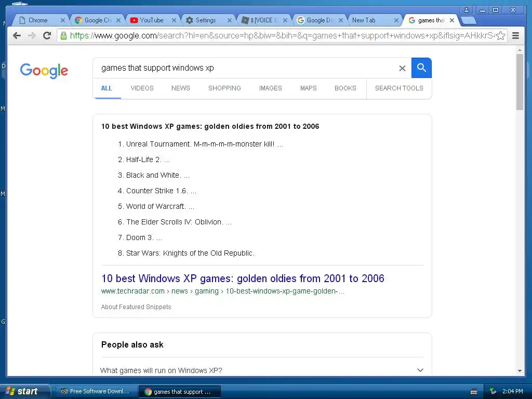Click the page vertical scrollbar thumb
532x399 pixels.
[520, 82]
